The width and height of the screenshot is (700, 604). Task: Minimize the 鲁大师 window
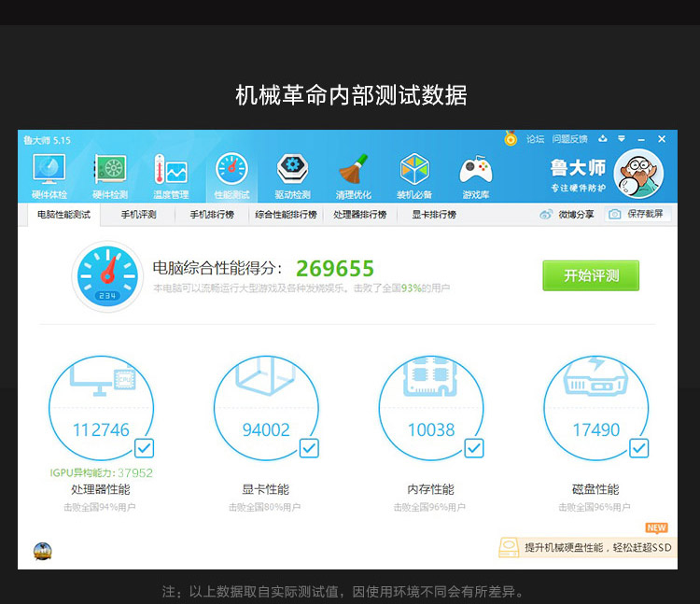tap(641, 140)
